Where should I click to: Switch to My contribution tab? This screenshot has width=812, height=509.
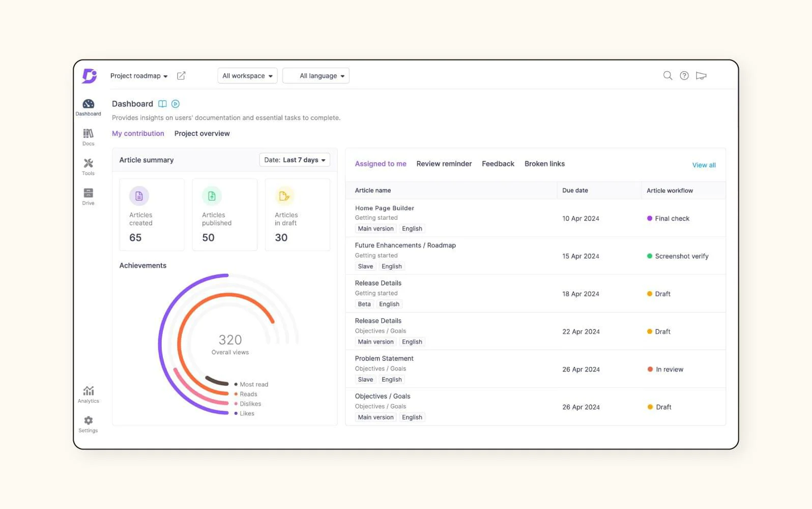(x=138, y=133)
